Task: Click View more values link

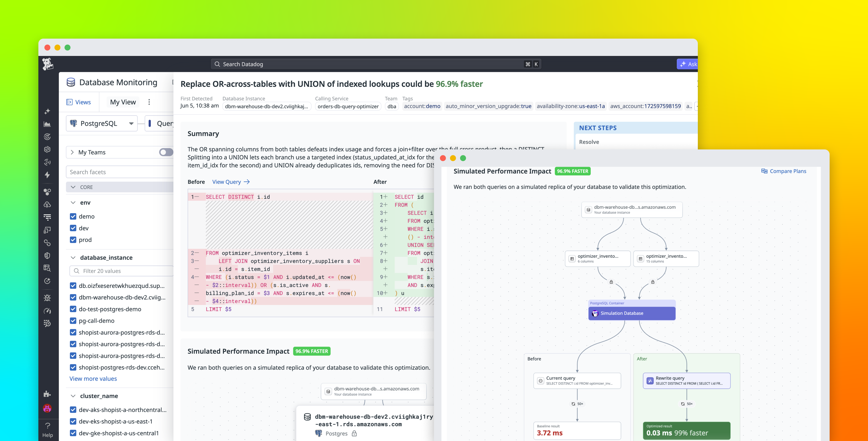Action: coord(93,379)
